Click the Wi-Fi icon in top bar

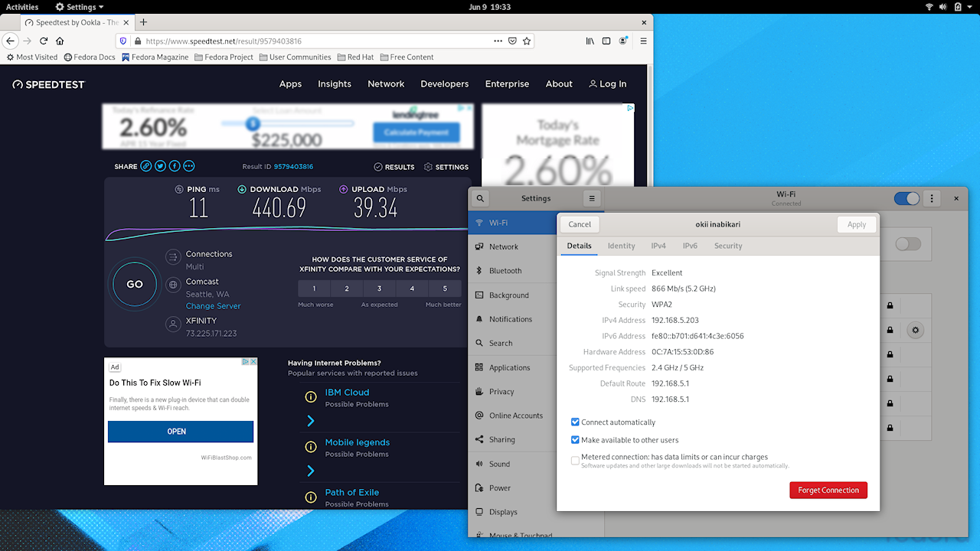pos(929,7)
